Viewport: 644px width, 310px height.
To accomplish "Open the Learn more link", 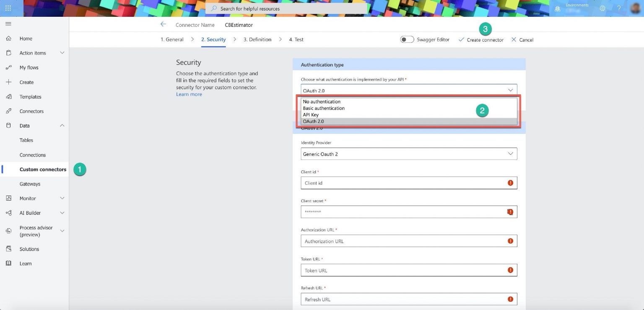I will pyautogui.click(x=189, y=94).
